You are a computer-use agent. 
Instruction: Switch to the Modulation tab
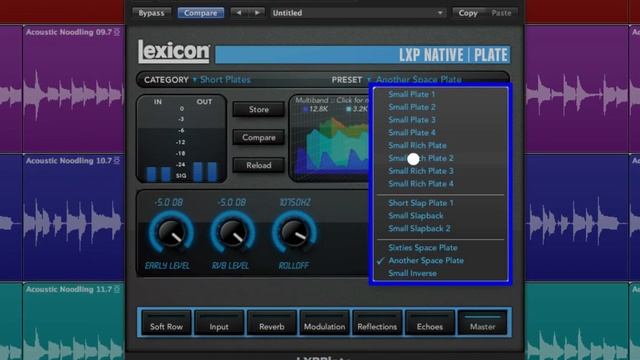click(324, 322)
